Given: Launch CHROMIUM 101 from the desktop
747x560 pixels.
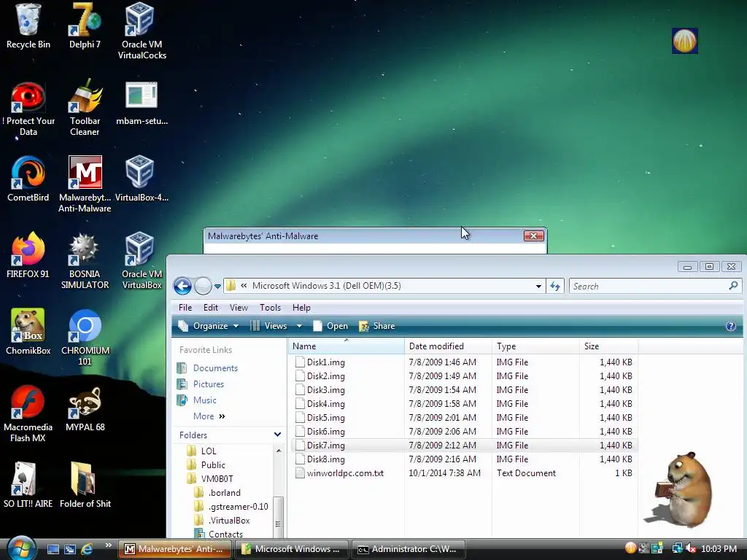Looking at the screenshot, I should coord(85,338).
